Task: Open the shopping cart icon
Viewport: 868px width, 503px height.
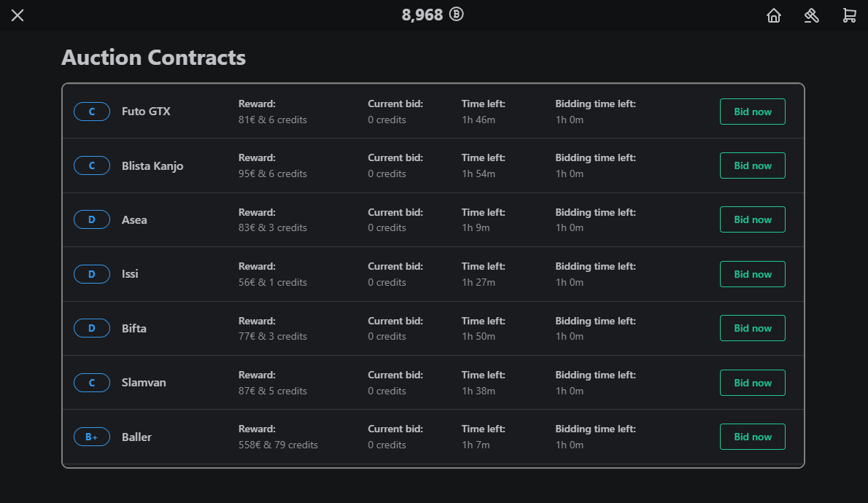Action: pyautogui.click(x=849, y=15)
